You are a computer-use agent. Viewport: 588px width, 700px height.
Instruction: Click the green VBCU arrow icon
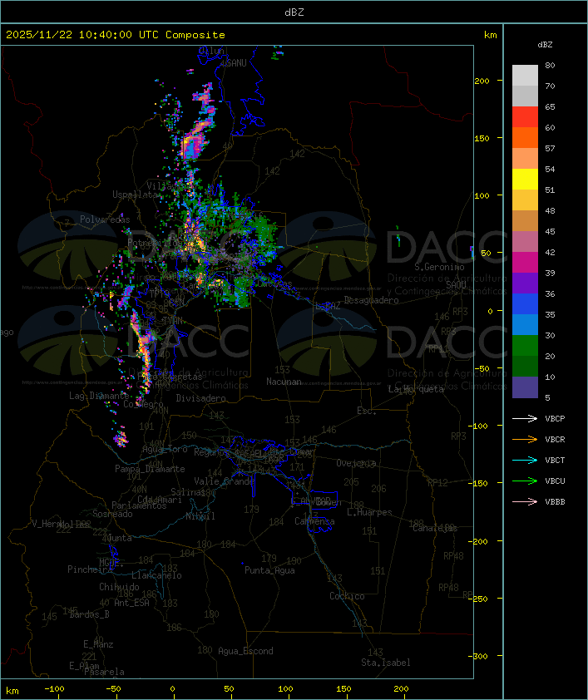coord(525,481)
